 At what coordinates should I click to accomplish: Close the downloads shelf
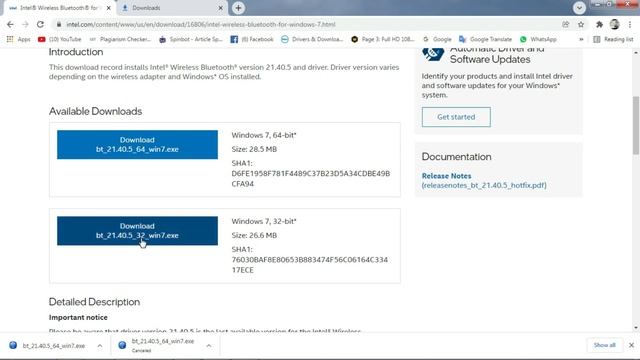tap(631, 345)
